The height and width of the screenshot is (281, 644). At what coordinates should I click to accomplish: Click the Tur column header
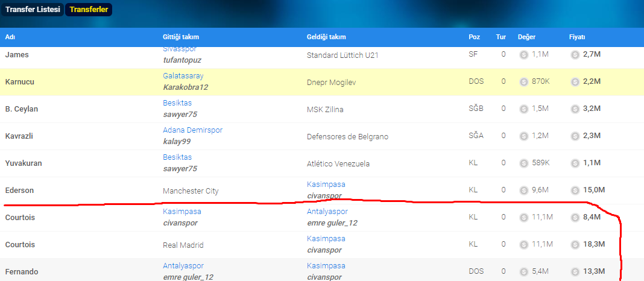coord(500,37)
